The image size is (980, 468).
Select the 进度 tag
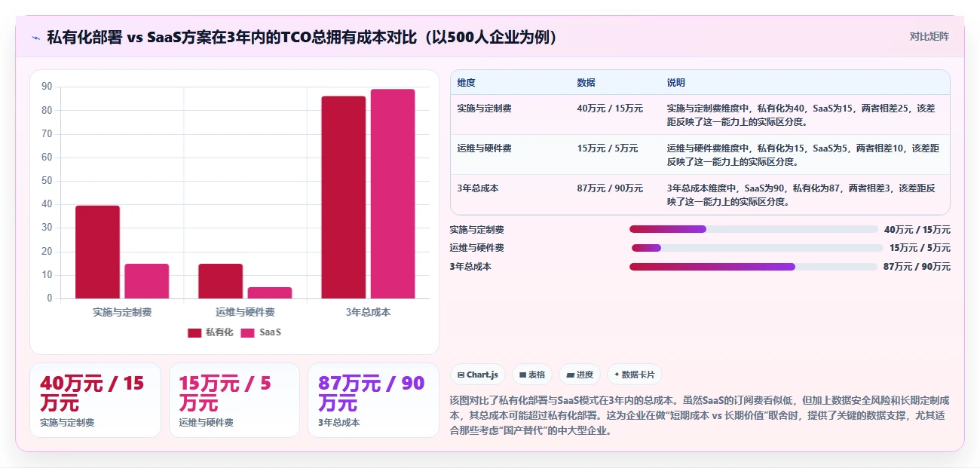click(580, 375)
